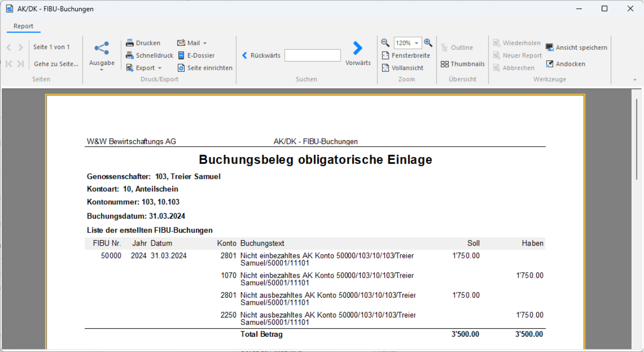Search forward with Vorwärts arrow

click(358, 48)
